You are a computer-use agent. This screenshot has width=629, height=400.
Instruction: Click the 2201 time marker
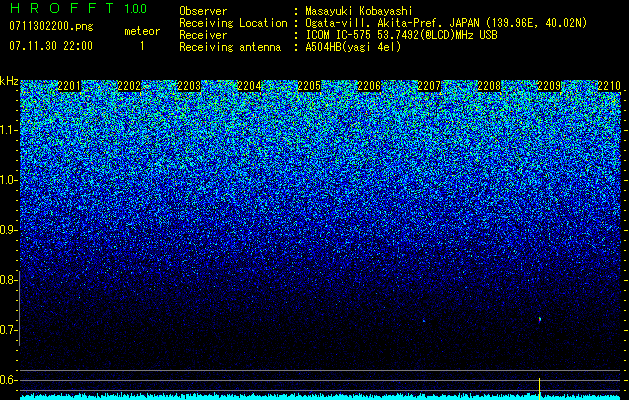pos(69,86)
